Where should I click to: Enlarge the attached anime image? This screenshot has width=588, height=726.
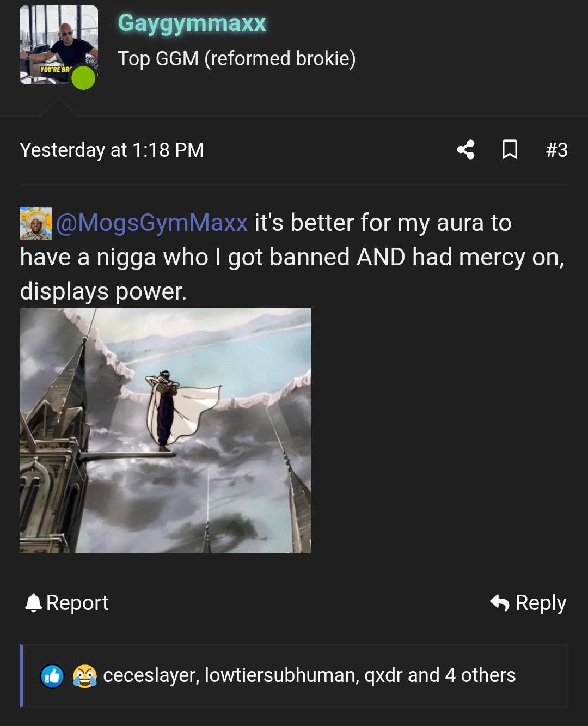(166, 431)
